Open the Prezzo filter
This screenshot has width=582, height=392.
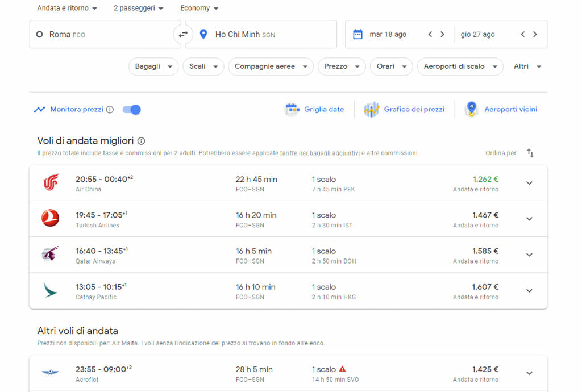click(342, 66)
